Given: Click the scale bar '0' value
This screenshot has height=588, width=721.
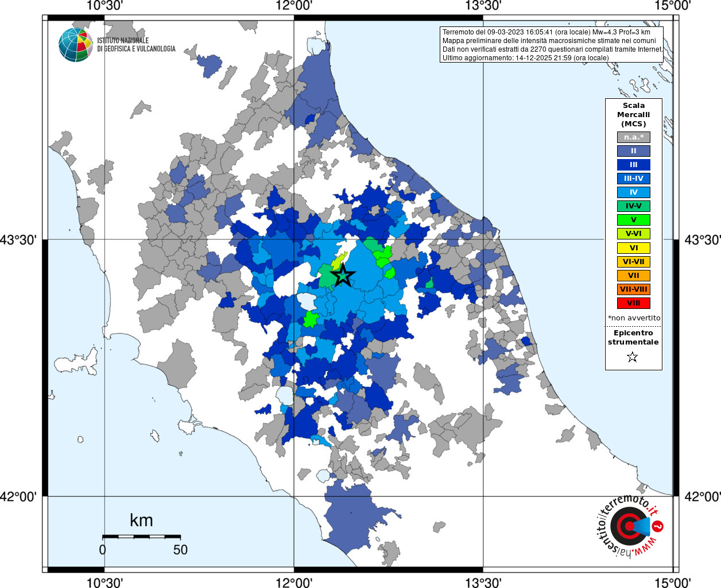Looking at the screenshot, I should [x=103, y=550].
